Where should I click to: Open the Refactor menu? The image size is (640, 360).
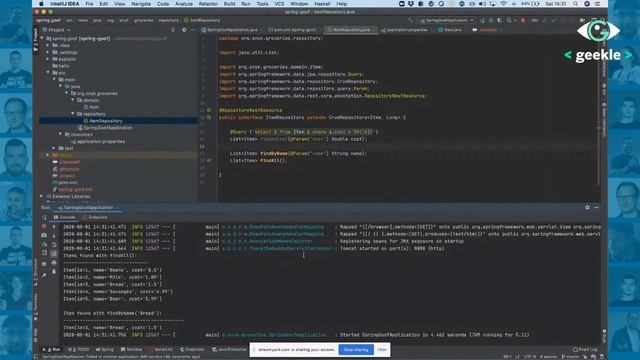(208, 4)
